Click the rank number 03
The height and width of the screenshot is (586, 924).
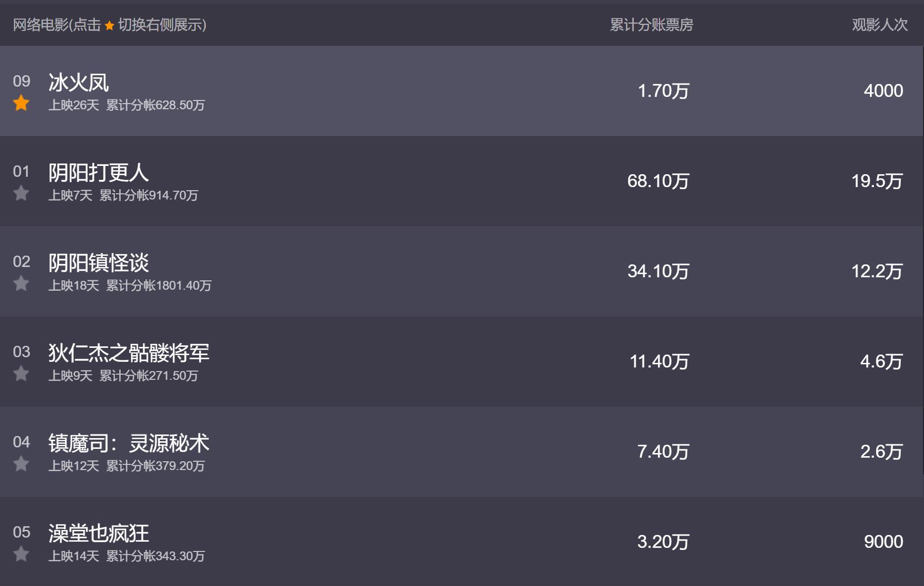coord(22,351)
